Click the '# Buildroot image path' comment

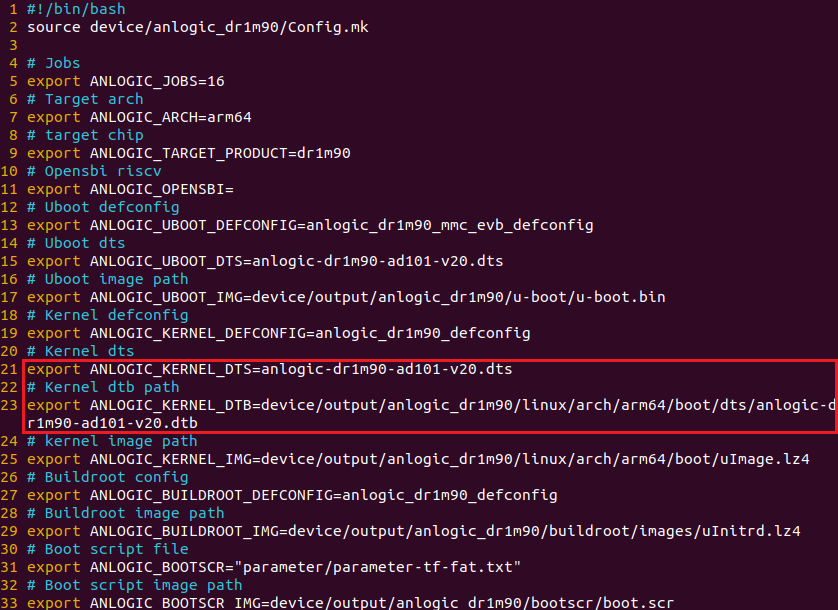(126, 513)
